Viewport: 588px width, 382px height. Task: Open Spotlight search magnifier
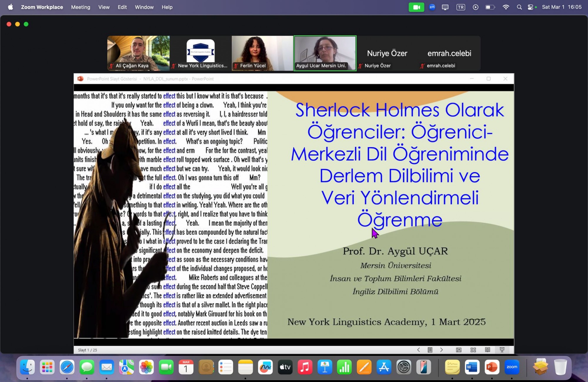tap(519, 7)
